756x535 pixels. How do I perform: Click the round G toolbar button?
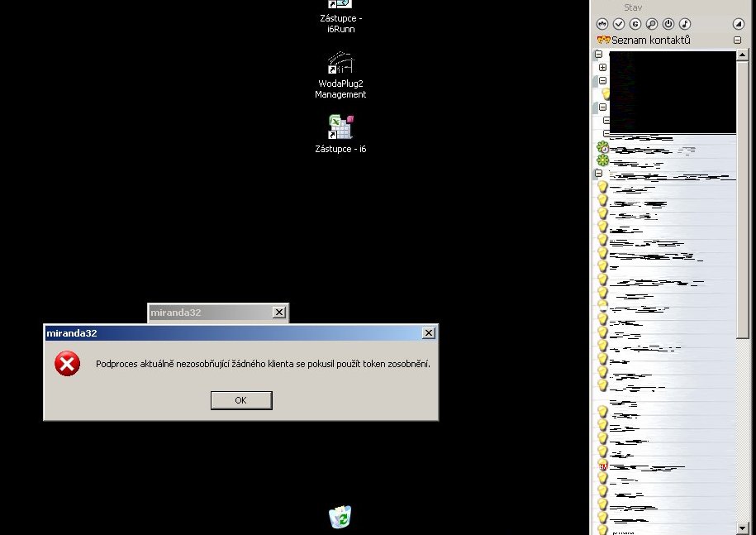tap(635, 24)
